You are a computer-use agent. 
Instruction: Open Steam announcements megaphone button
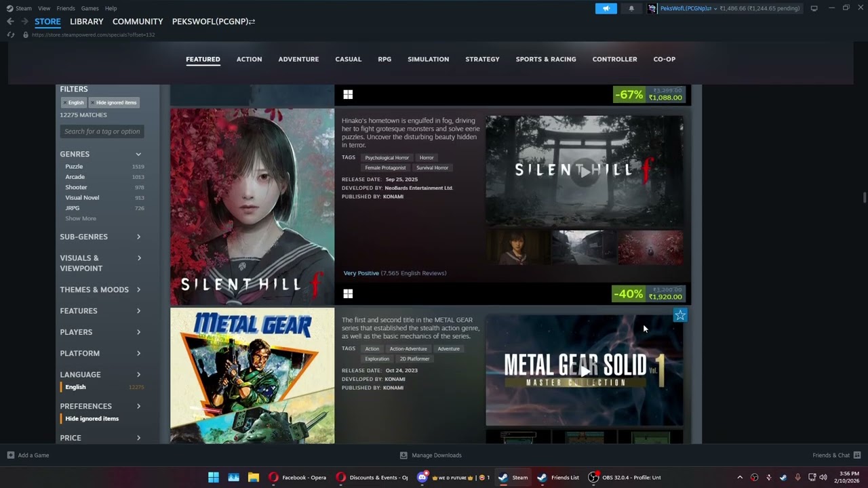pyautogui.click(x=606, y=8)
